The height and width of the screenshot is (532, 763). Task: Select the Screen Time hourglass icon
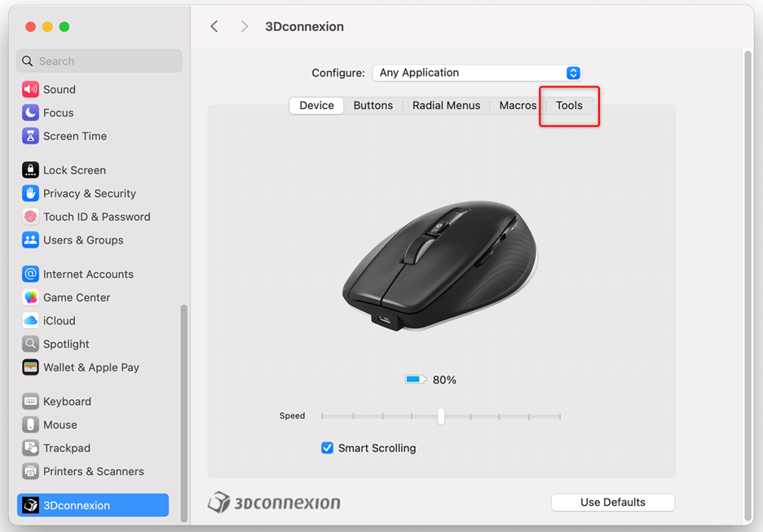point(30,136)
